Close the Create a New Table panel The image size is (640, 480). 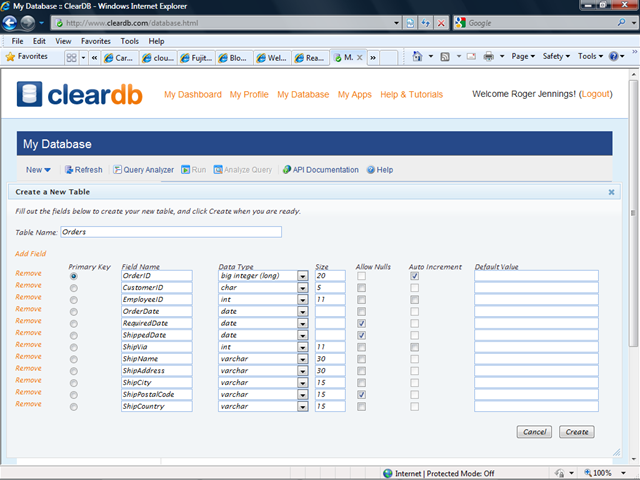(611, 192)
